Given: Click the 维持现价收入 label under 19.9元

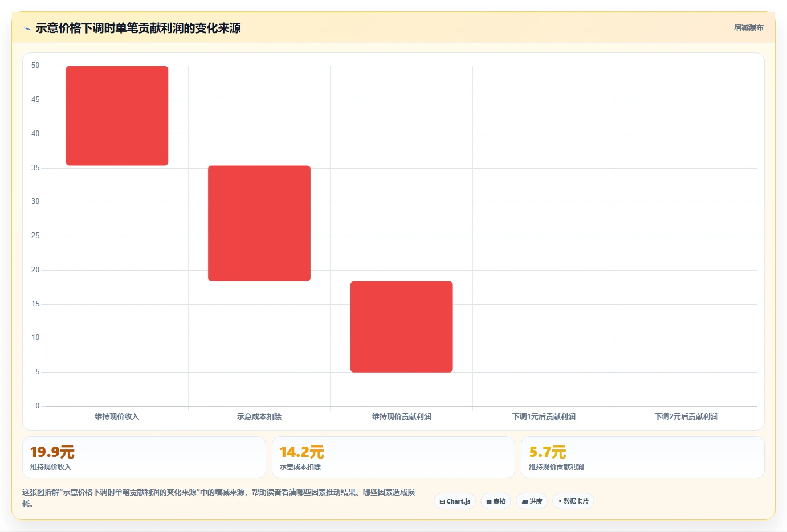Looking at the screenshot, I should 51,467.
